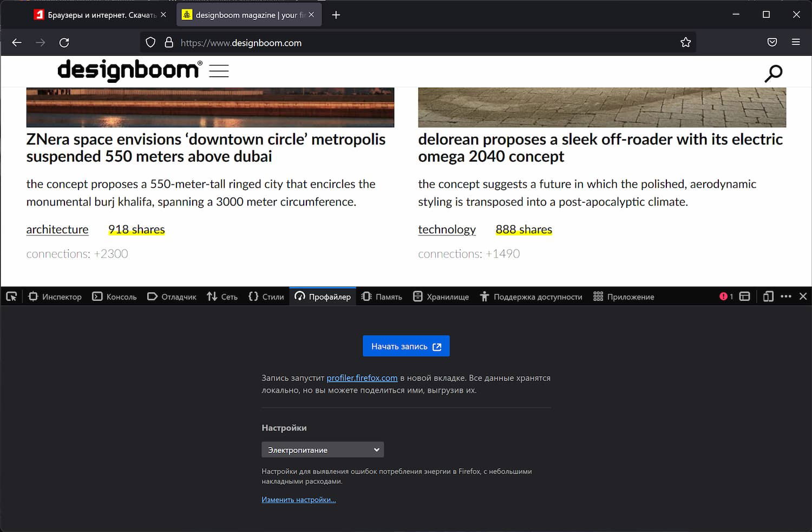Show the error count indicator
The image size is (812, 532).
tap(726, 297)
